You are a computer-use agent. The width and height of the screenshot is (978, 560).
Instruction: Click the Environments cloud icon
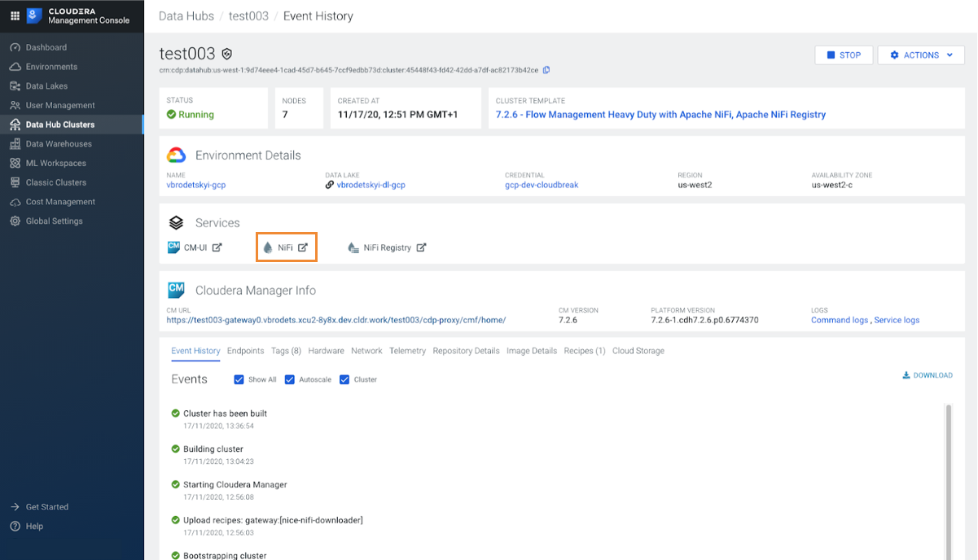[x=15, y=67]
